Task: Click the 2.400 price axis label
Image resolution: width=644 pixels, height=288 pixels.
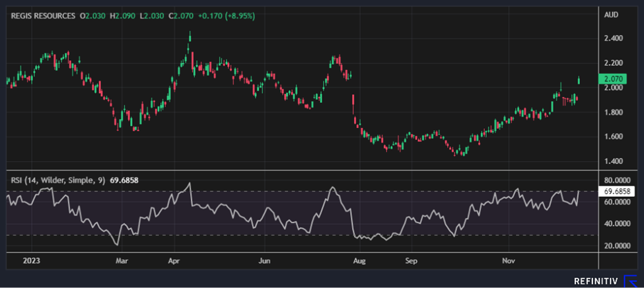Action: click(x=614, y=38)
